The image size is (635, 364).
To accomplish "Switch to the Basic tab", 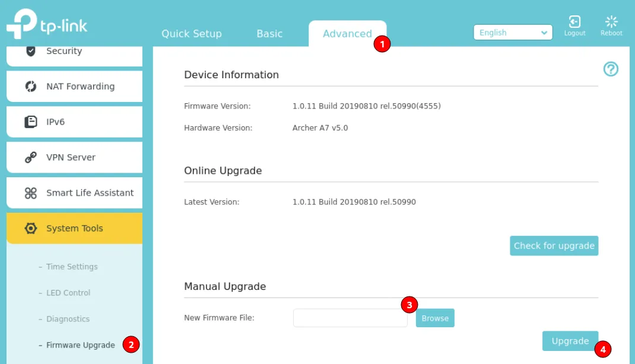I will pyautogui.click(x=269, y=34).
